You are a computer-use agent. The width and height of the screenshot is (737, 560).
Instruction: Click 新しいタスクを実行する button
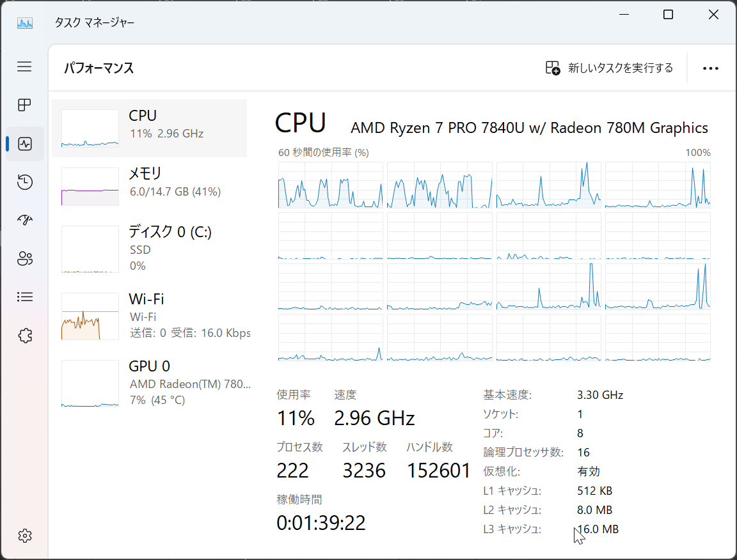609,68
